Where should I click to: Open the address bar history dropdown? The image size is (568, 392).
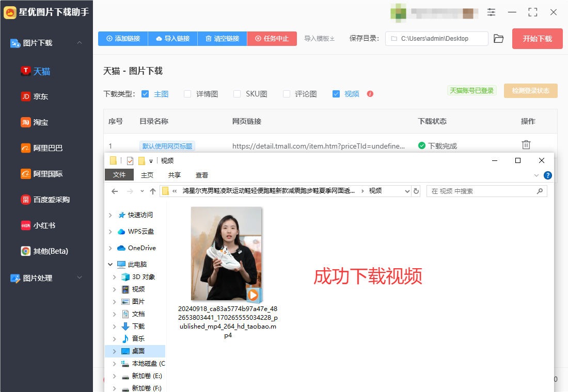pos(407,191)
